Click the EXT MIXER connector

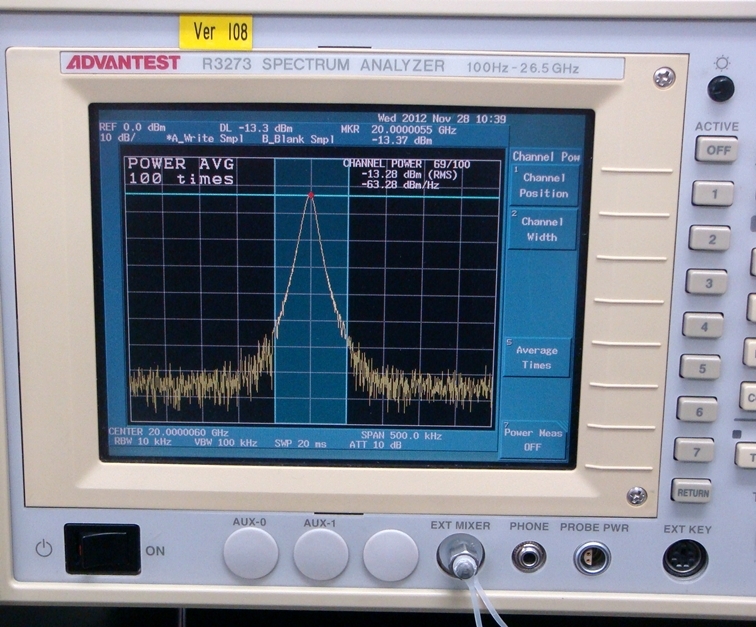[x=460, y=557]
